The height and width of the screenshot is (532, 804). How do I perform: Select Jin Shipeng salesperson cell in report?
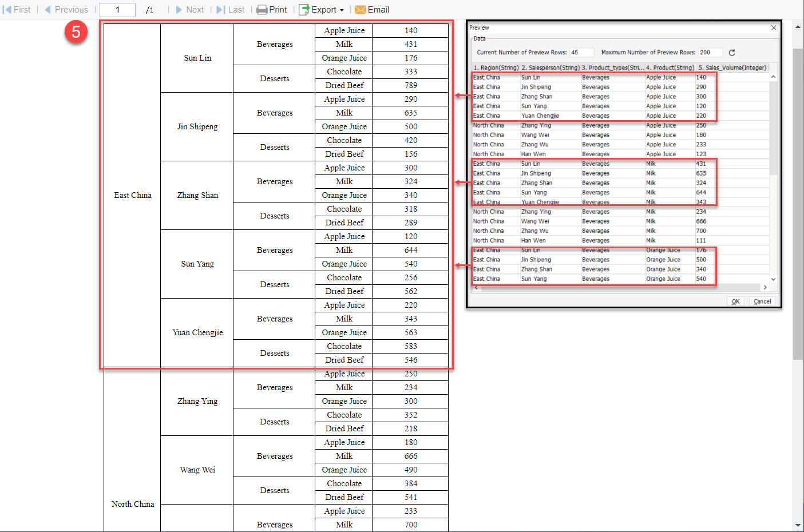tap(197, 126)
